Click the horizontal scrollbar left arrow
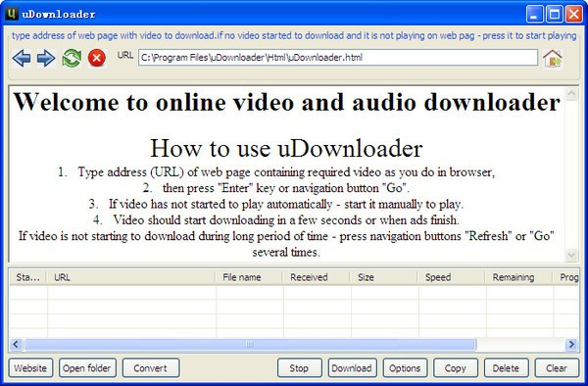The height and width of the screenshot is (386, 588). (x=16, y=344)
